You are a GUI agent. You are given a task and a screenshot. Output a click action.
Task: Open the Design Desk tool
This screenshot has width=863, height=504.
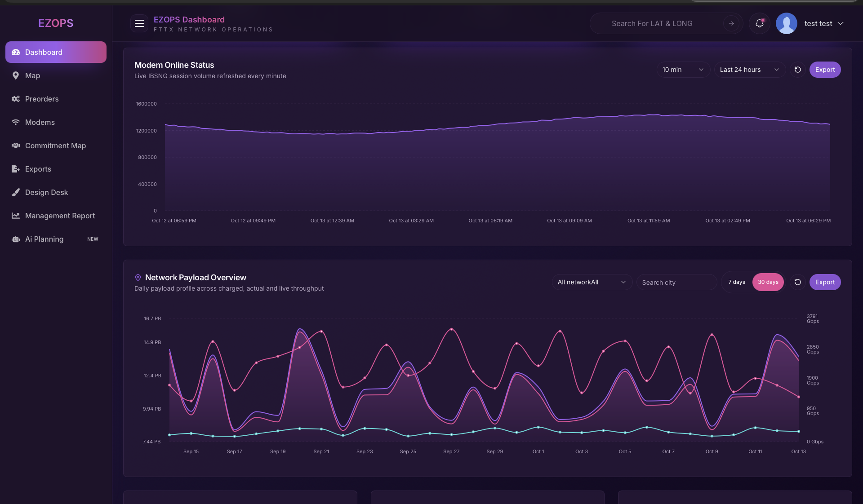tap(46, 192)
